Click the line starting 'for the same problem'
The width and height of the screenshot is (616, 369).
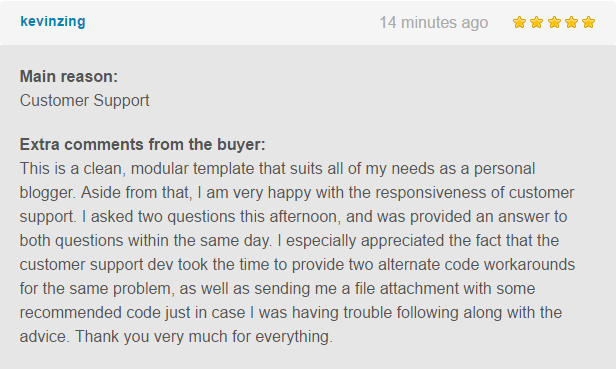pyautogui.click(x=277, y=288)
